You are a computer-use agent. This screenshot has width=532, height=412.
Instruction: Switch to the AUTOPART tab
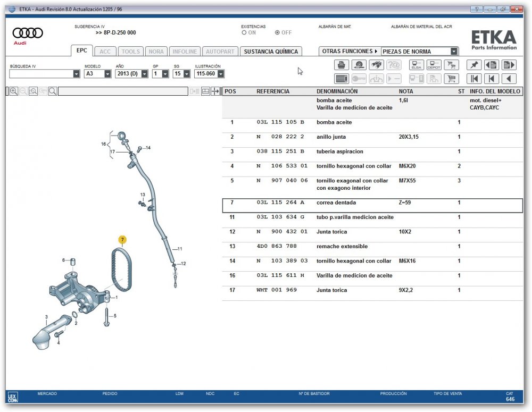click(x=220, y=52)
